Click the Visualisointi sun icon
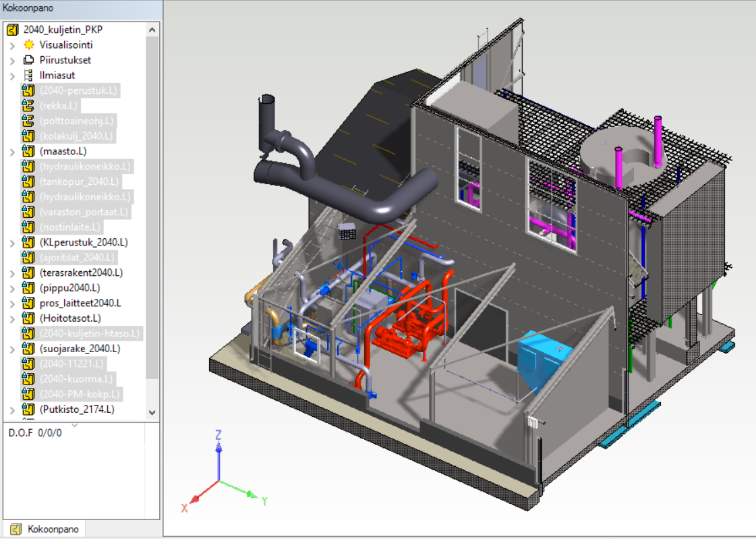 tap(28, 45)
